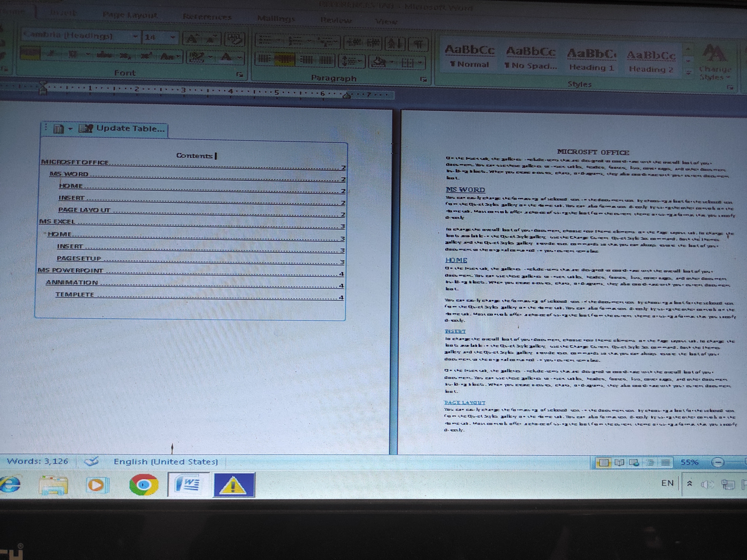Click the Text Highlight Color icon

click(x=196, y=57)
